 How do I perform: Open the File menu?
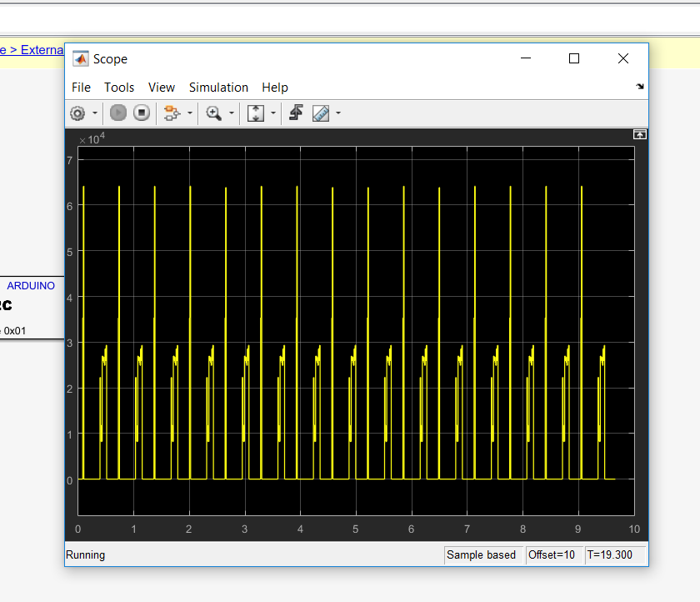81,88
